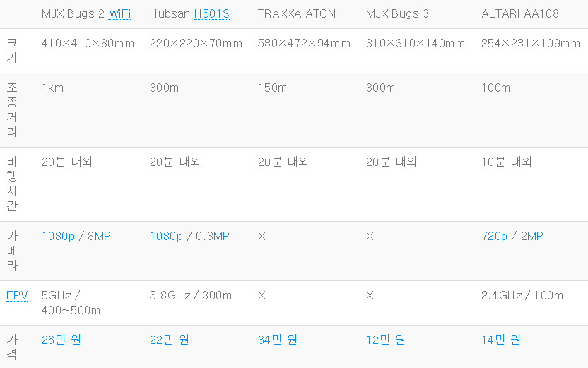Open the H501S link in Hubsan header

coord(212,14)
